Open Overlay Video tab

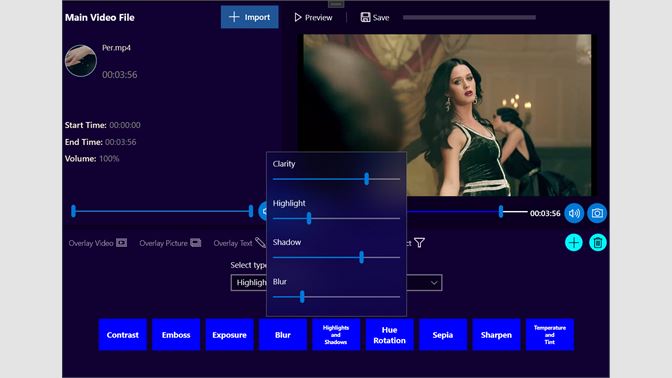tap(98, 243)
